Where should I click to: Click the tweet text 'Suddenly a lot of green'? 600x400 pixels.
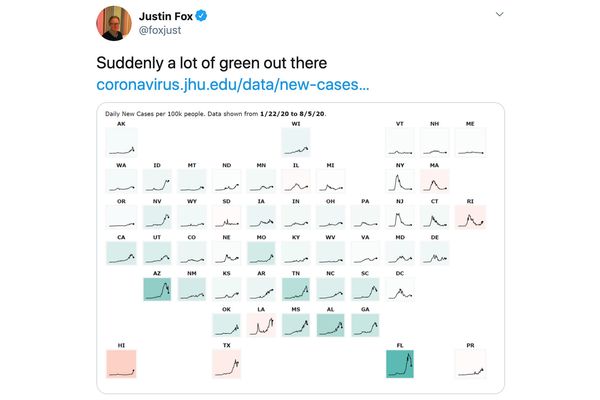[x=178, y=63]
